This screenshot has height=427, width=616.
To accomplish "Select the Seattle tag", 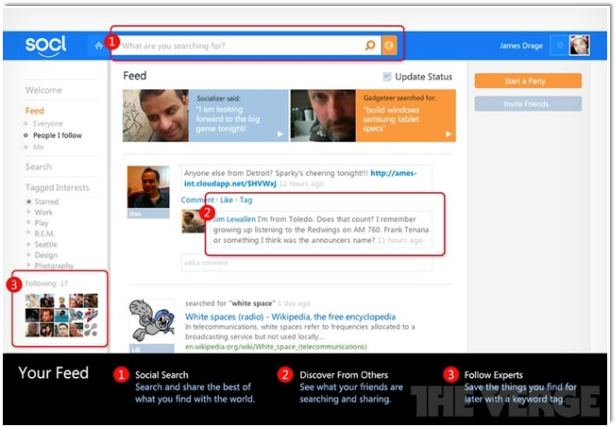I will tap(46, 244).
